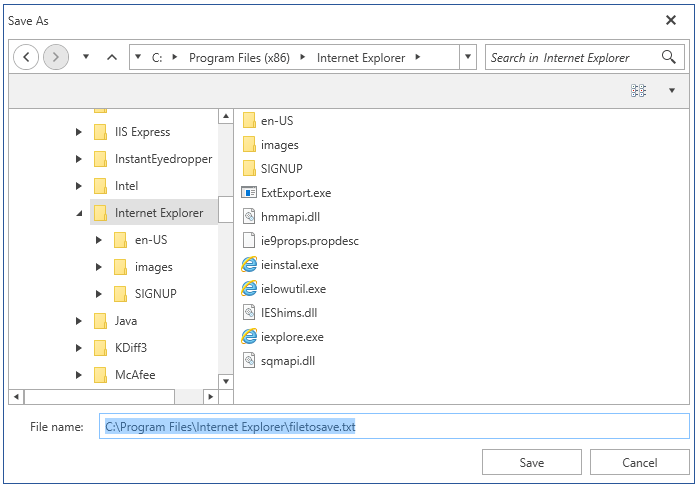This screenshot has height=490, width=698.
Task: Open the view options dropdown arrow
Action: [x=672, y=90]
